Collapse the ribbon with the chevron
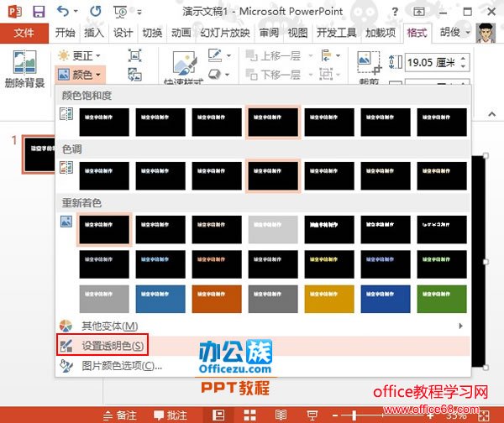The image size is (504, 423). [x=491, y=114]
